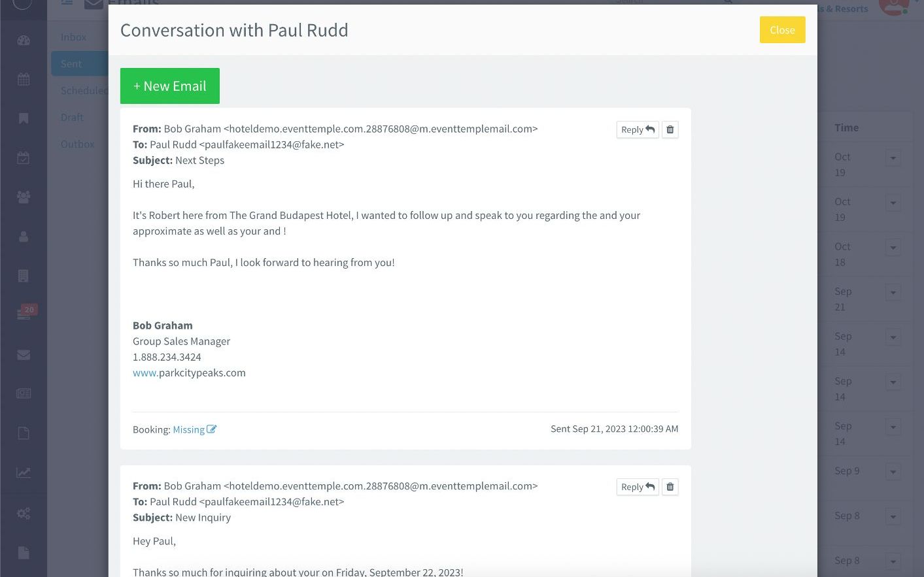Switch to the Inbox folder
Image resolution: width=924 pixels, height=577 pixels.
tap(73, 37)
